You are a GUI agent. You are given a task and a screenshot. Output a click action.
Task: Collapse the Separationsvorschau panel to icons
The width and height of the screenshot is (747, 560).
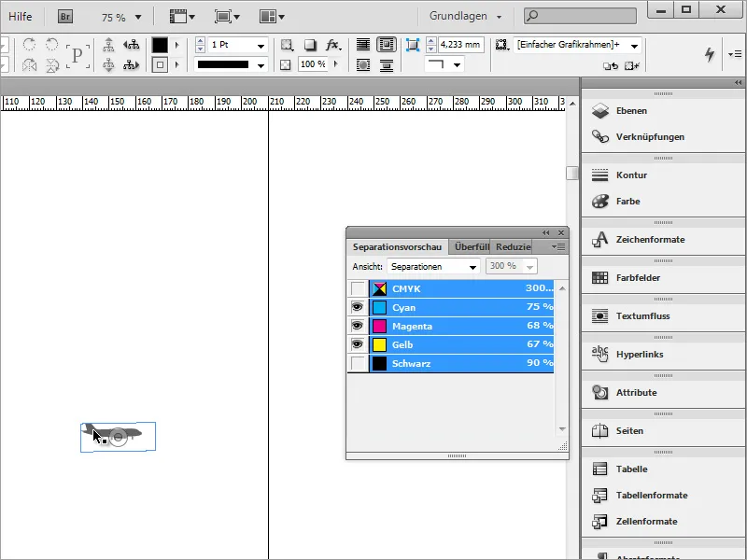click(546, 232)
